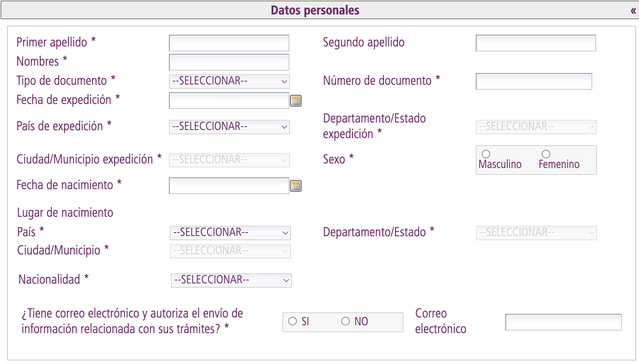The width and height of the screenshot is (639, 364).
Task: Click the Datos personales header title
Action: (315, 10)
